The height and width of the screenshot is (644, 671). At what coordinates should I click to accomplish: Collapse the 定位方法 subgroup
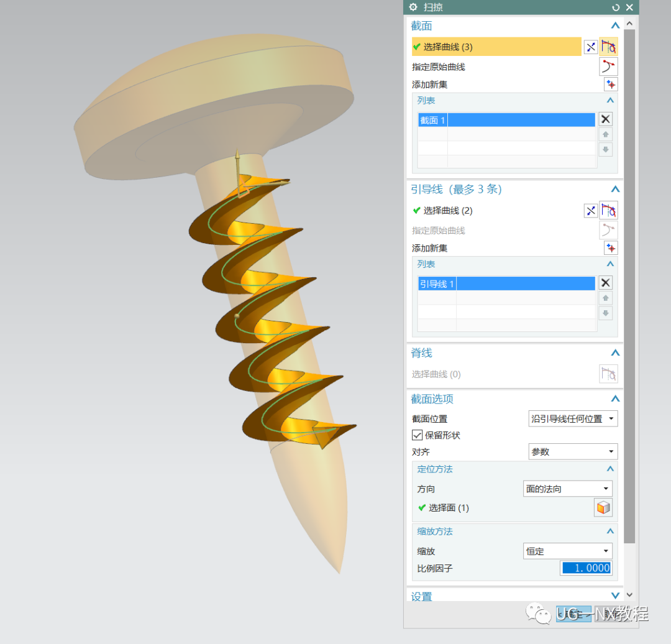pos(610,469)
